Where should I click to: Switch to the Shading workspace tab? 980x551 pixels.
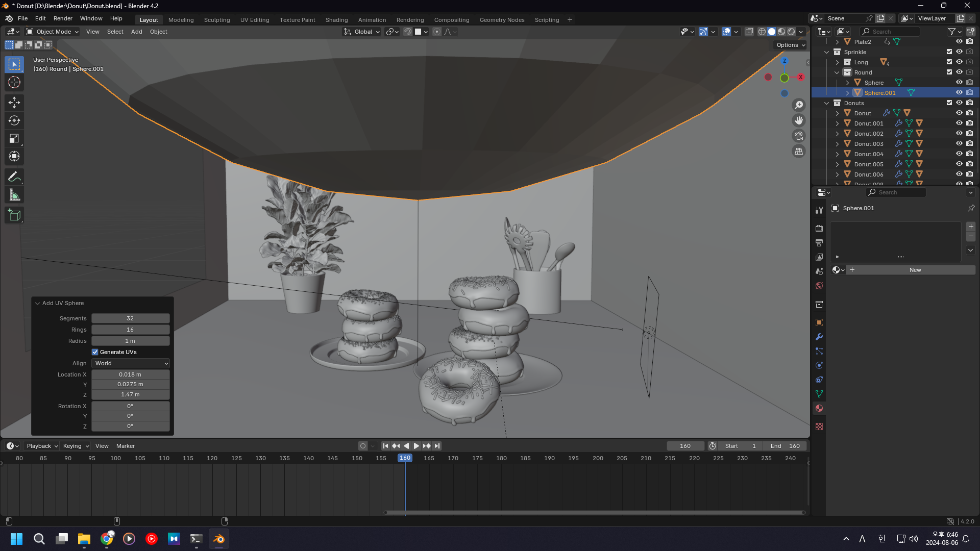[336, 20]
